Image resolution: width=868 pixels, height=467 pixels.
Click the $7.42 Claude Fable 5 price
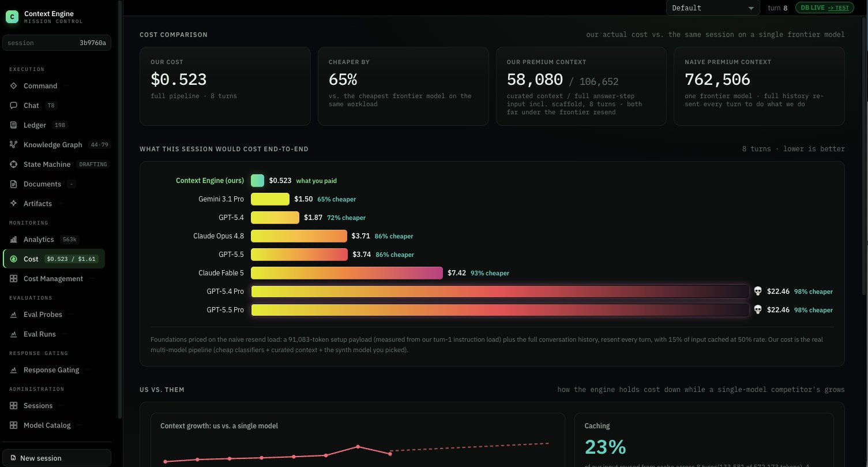click(x=457, y=273)
